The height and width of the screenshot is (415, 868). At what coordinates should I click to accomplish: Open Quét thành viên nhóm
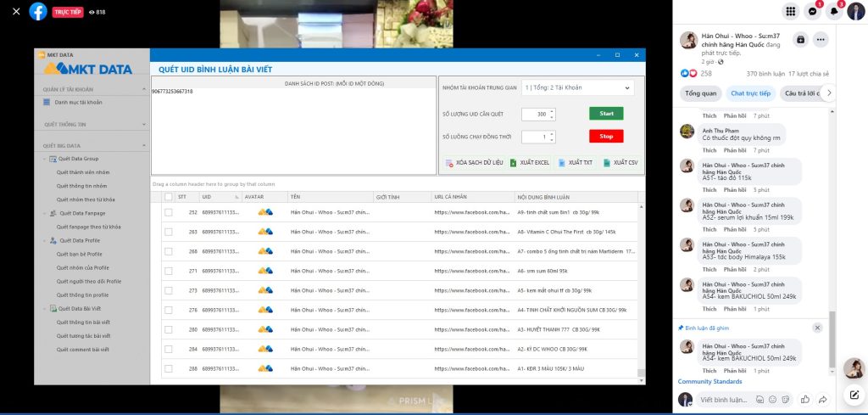pos(83,172)
